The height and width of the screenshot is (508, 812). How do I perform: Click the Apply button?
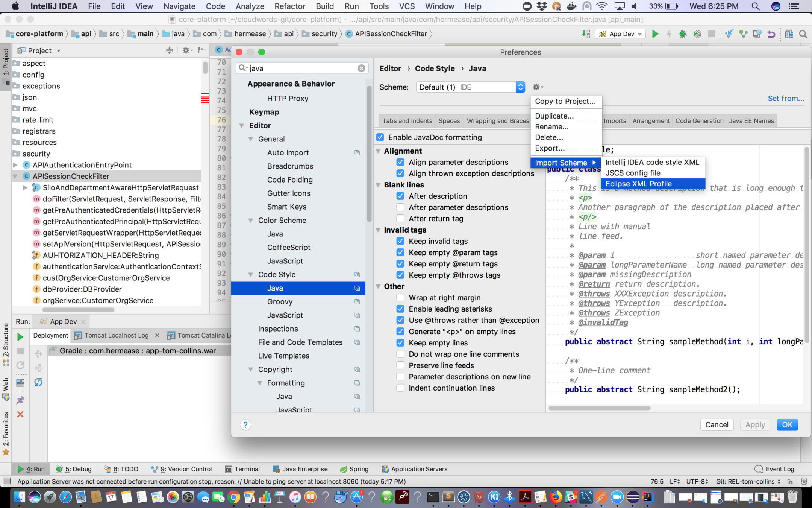tap(755, 424)
